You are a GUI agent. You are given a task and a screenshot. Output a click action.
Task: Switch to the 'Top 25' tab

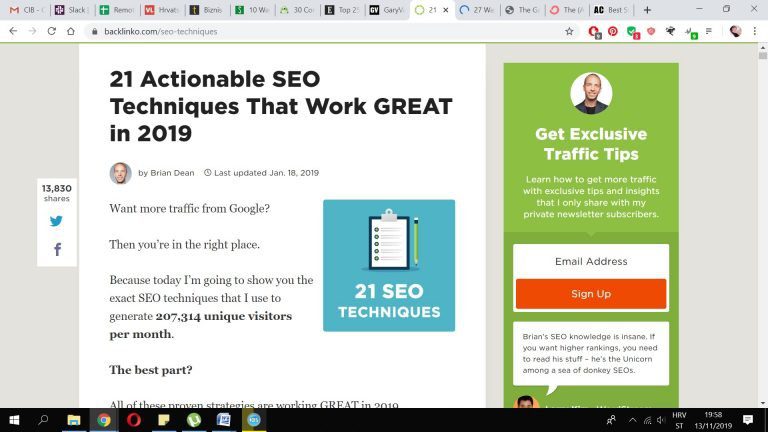coord(342,10)
